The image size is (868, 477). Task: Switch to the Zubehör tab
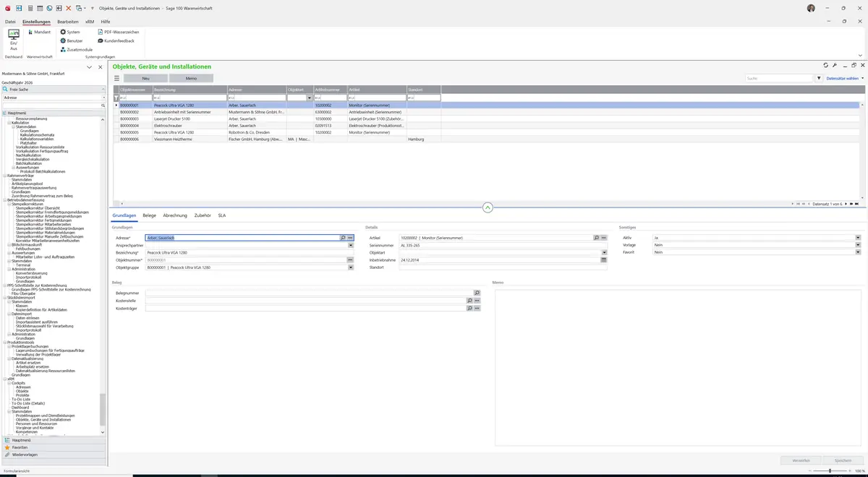click(203, 215)
